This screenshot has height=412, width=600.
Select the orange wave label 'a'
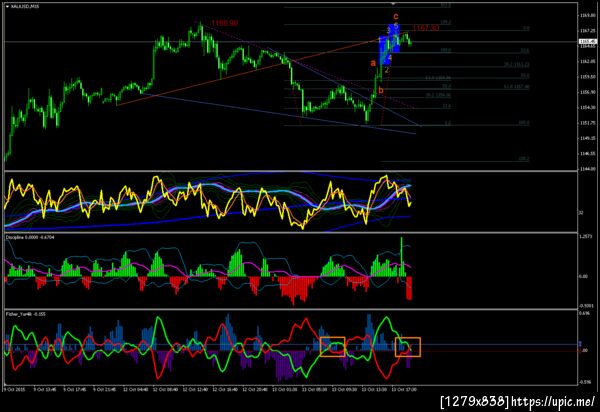[373, 63]
